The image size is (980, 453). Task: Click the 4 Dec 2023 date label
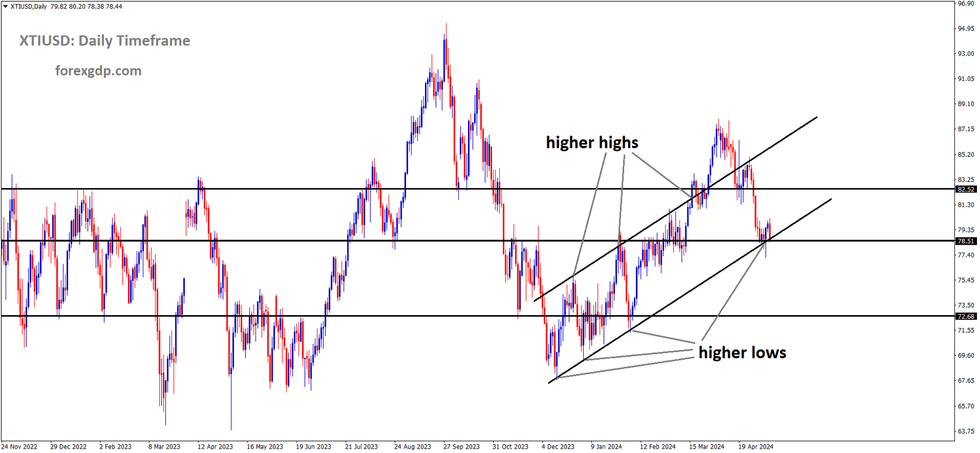coord(558,447)
